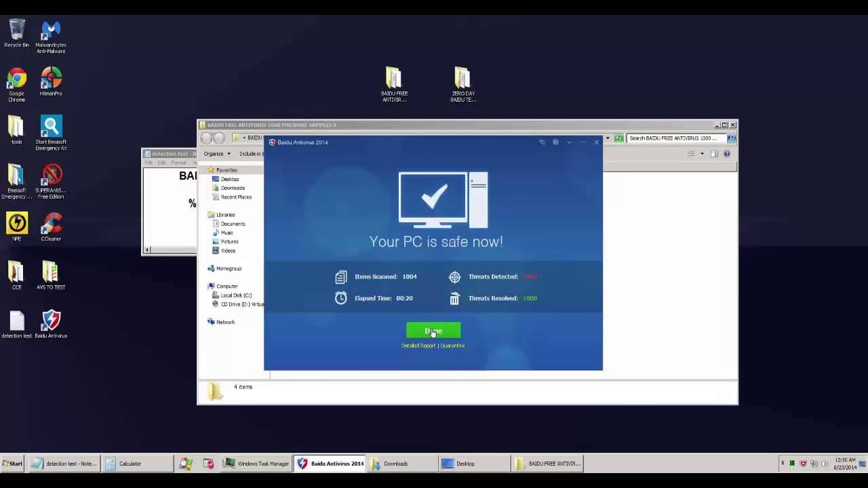Click the green Done button
This screenshot has height=488, width=868.
433,330
